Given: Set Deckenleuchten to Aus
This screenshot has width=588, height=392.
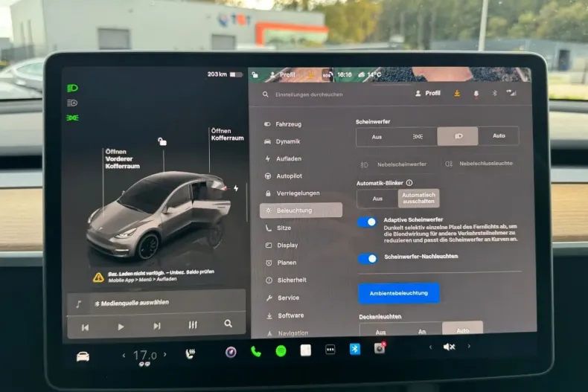Looking at the screenshot, I should click(380, 331).
